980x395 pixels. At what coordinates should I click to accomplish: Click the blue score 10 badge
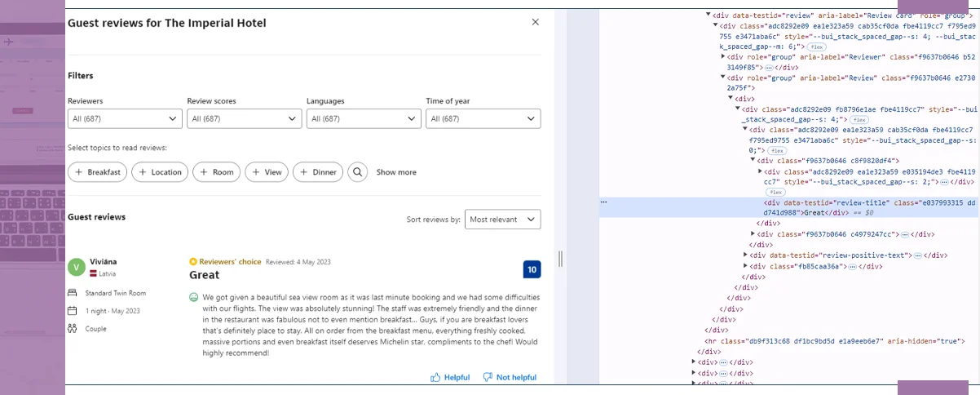coord(532,269)
